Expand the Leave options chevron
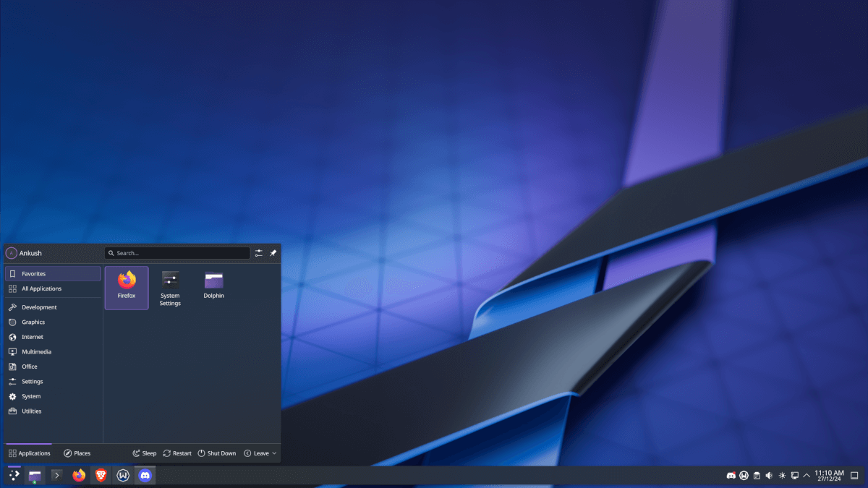 point(273,453)
